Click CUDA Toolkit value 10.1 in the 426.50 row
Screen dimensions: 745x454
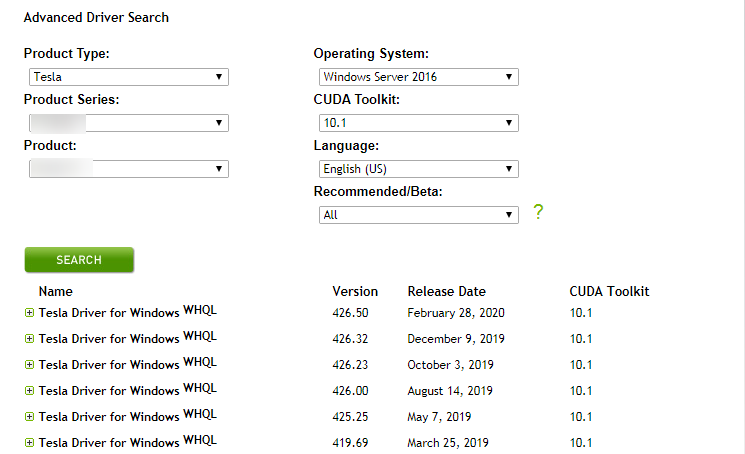tap(581, 313)
